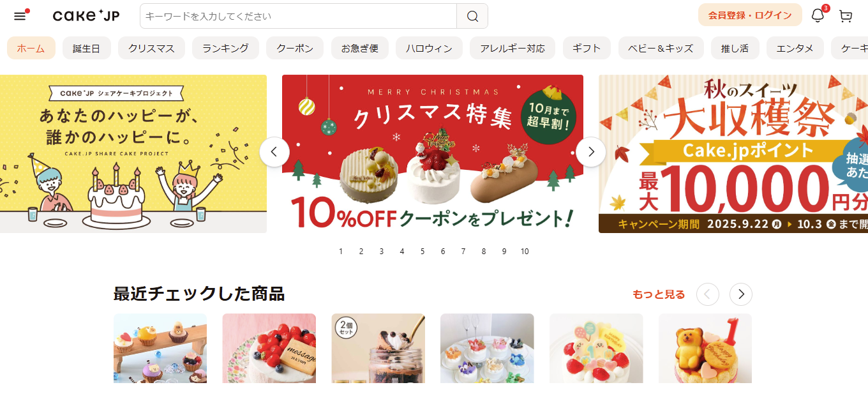The image size is (868, 408).
Task: Jump to carousel slide 5
Action: click(x=423, y=252)
